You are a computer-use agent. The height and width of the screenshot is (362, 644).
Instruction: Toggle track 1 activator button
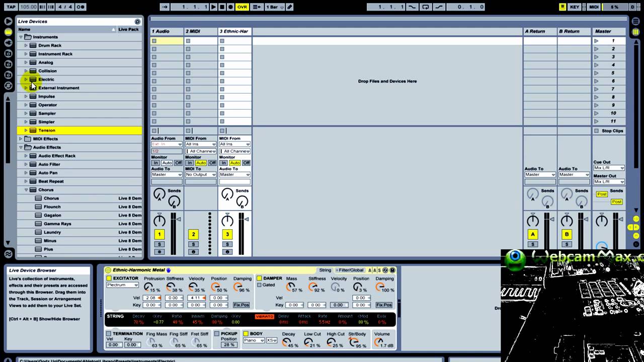[x=159, y=234]
